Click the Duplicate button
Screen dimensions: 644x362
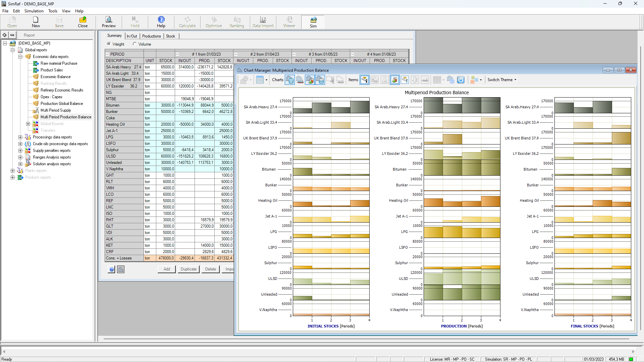pos(189,269)
